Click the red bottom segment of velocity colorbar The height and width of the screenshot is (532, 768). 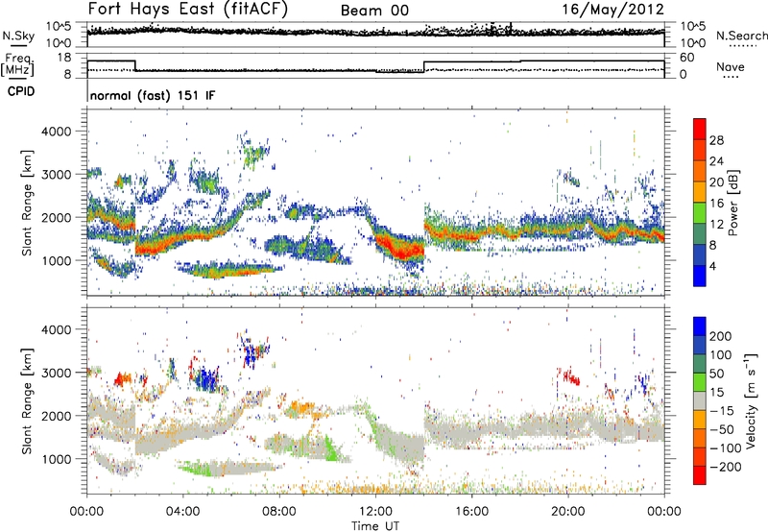(x=700, y=475)
